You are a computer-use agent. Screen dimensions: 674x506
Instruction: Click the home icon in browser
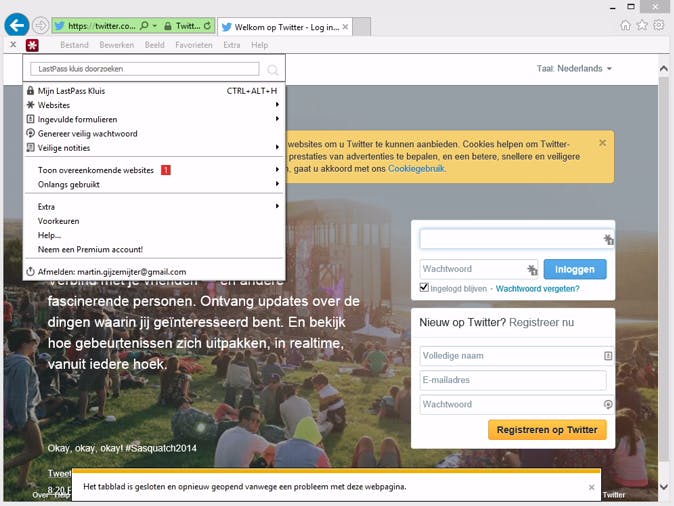tap(625, 25)
